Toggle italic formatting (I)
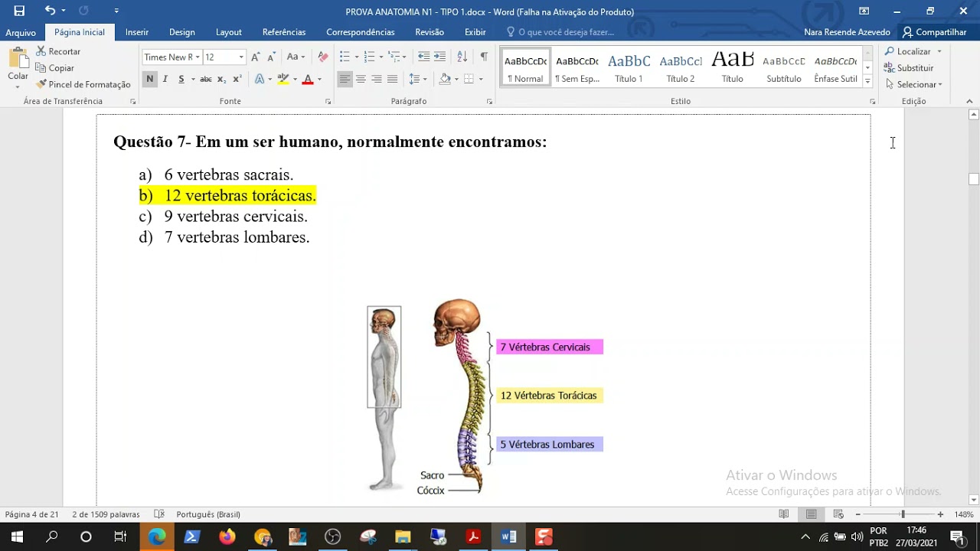This screenshot has height=551, width=980. [165, 79]
